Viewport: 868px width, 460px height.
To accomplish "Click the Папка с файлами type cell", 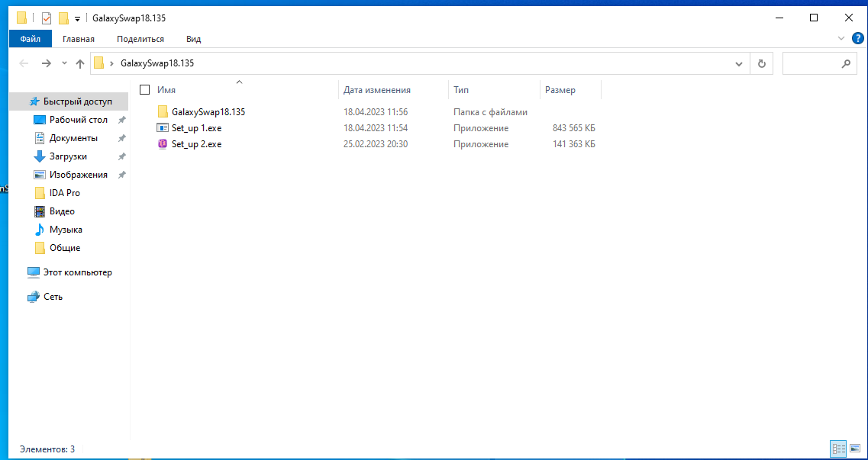I will point(490,111).
